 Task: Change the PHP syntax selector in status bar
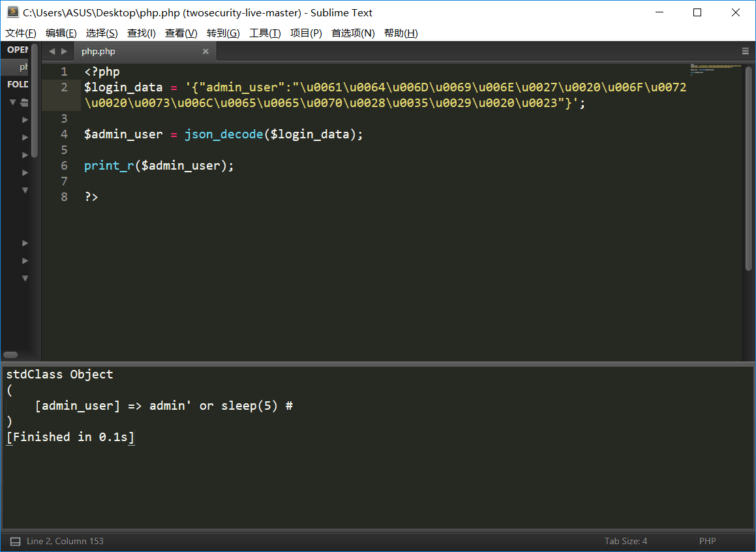click(707, 541)
